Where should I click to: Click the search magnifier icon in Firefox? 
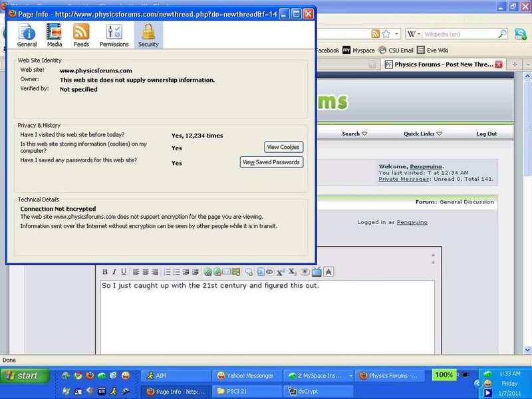point(503,34)
